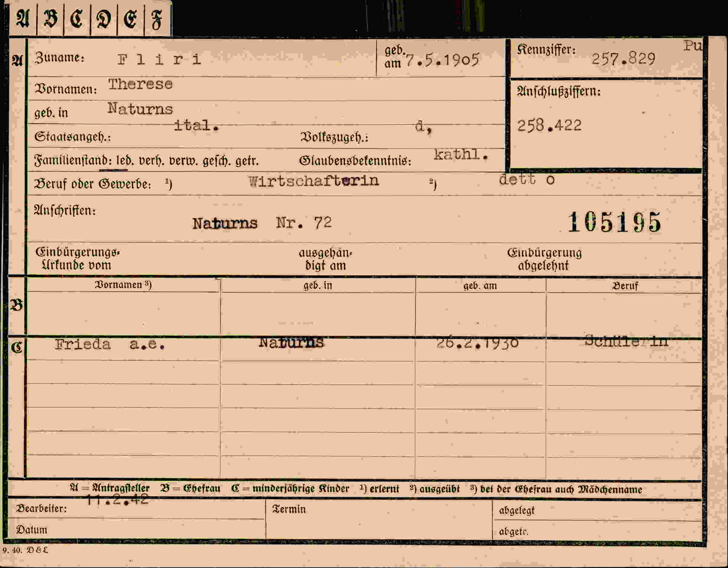Click the 'Vornamen 3)' column header
Viewport: 728px width, 568px height.
(x=123, y=285)
